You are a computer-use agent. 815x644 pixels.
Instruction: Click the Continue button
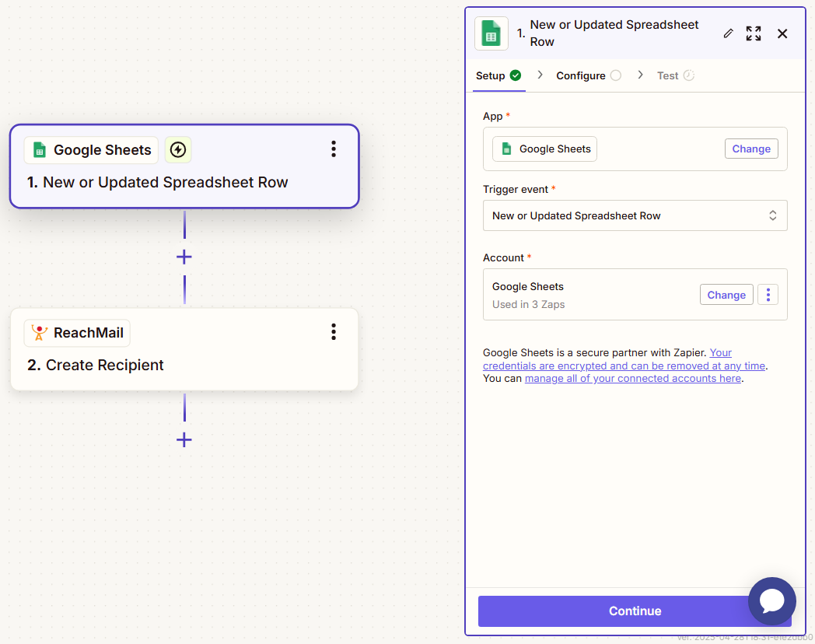pos(635,611)
